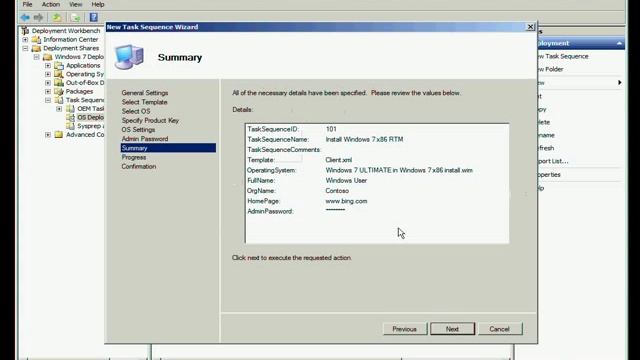Image resolution: width=640 pixels, height=360 pixels.
Task: Click Next to execute the action
Action: [452, 329]
